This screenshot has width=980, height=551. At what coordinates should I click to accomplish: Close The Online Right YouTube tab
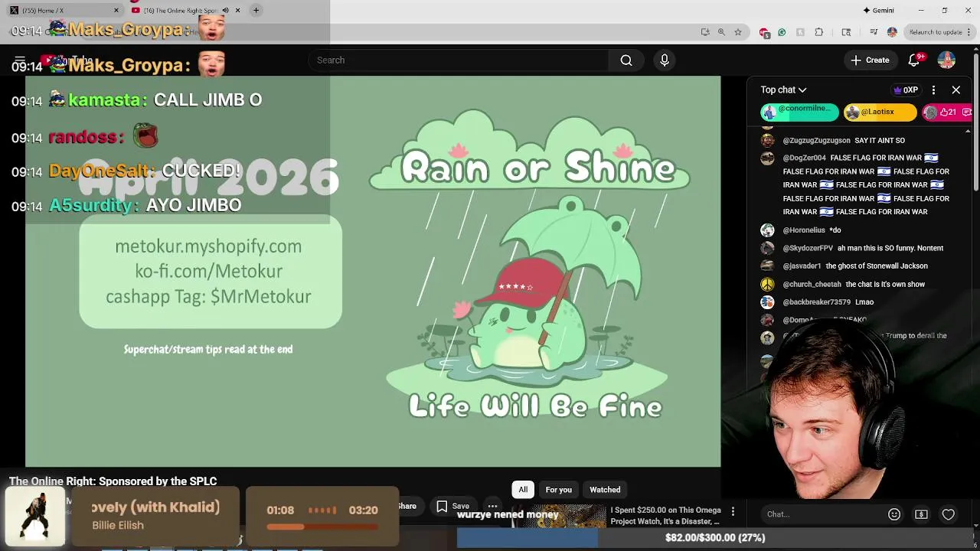click(237, 10)
